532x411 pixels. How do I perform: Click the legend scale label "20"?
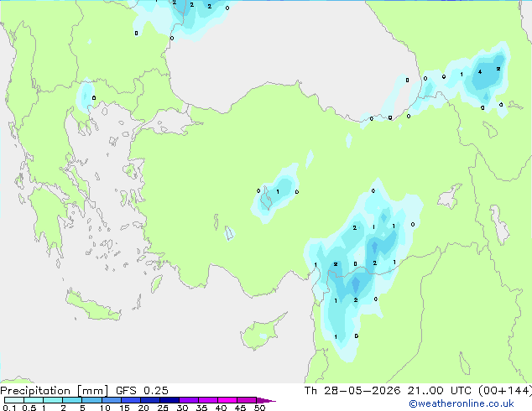tap(143, 408)
